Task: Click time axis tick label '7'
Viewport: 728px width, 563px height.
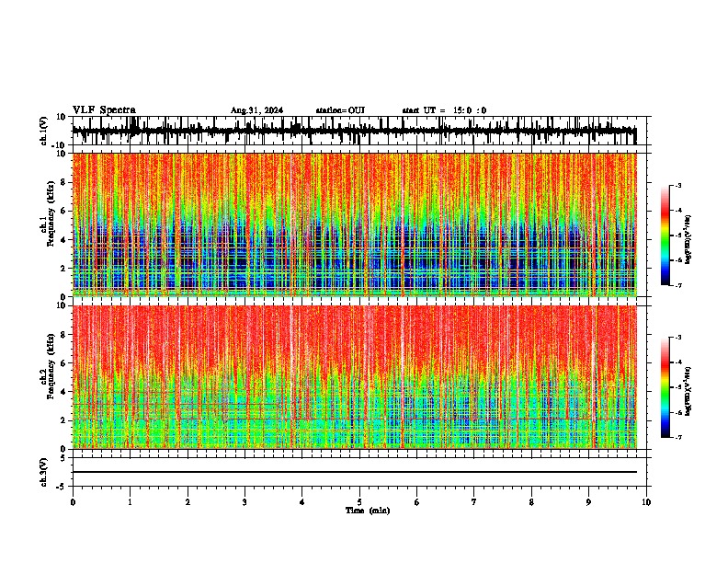Action: point(474,502)
